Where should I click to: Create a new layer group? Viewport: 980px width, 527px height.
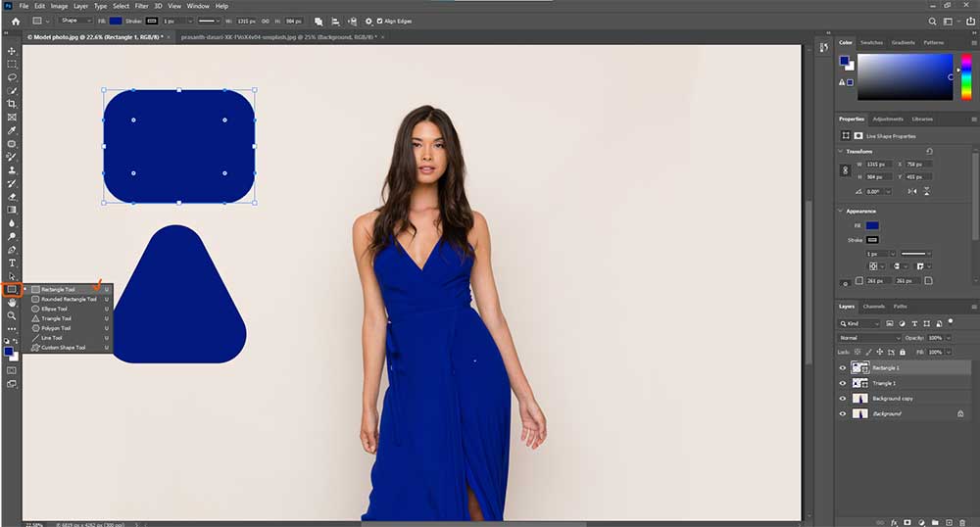(935, 522)
